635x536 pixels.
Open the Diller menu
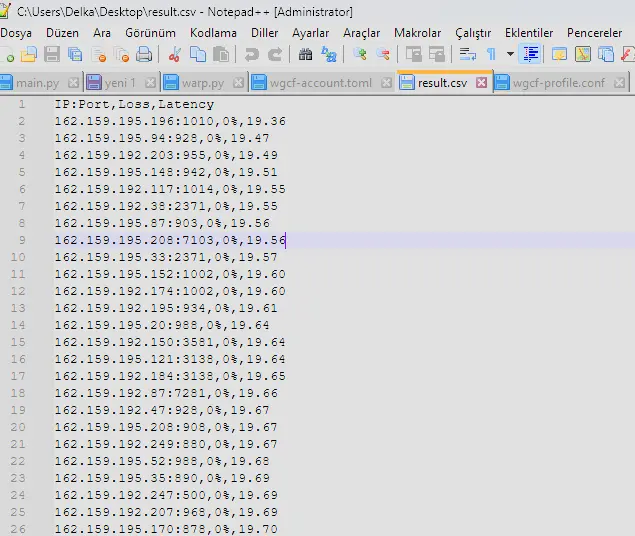pyautogui.click(x=264, y=33)
